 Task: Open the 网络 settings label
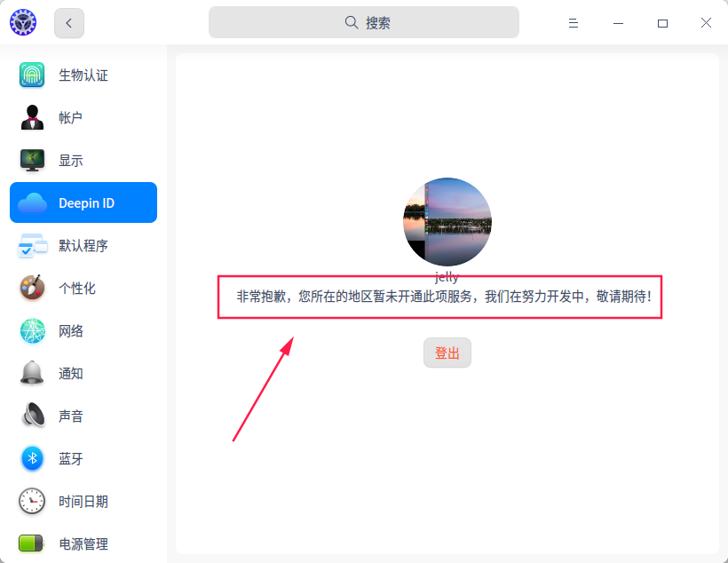pos(70,330)
